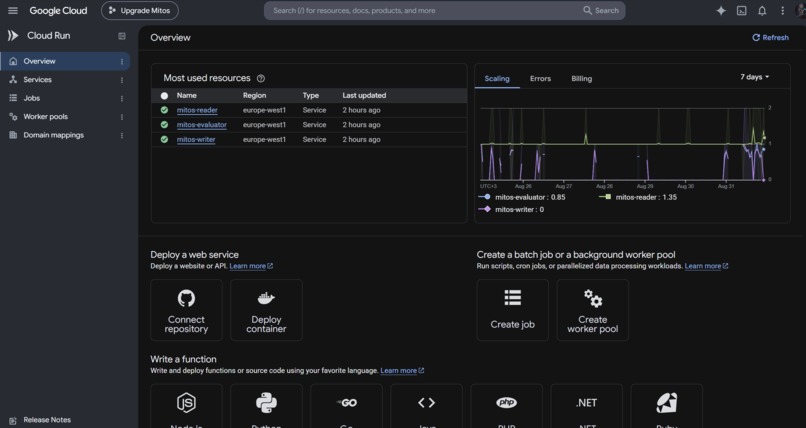806x428 pixels.
Task: Click Learn more under Create a batch job
Action: [706, 266]
